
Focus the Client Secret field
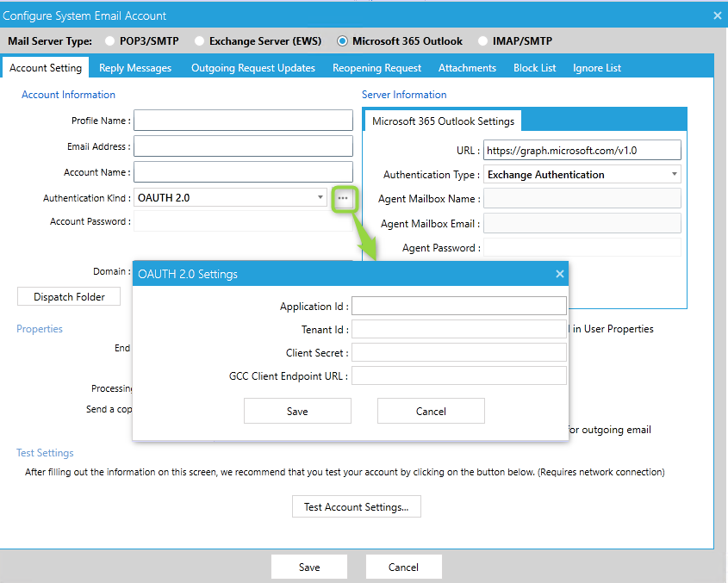458,352
